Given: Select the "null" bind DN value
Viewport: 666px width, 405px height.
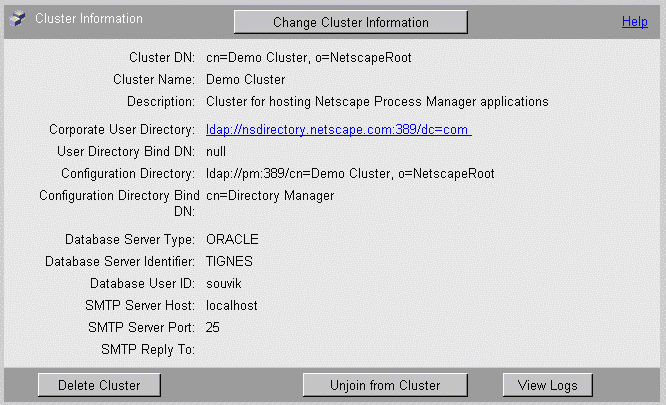Looking at the screenshot, I should (x=216, y=152).
